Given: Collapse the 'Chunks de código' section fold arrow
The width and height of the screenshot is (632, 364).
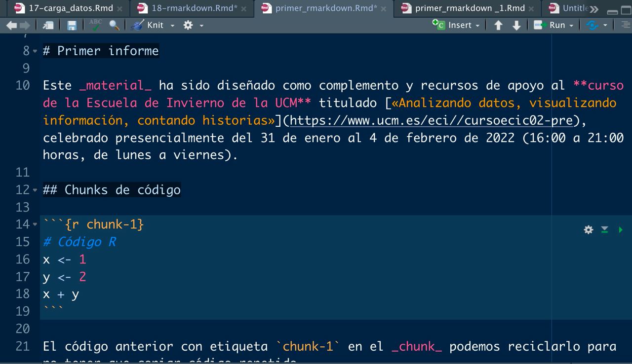Looking at the screenshot, I should click(x=35, y=190).
